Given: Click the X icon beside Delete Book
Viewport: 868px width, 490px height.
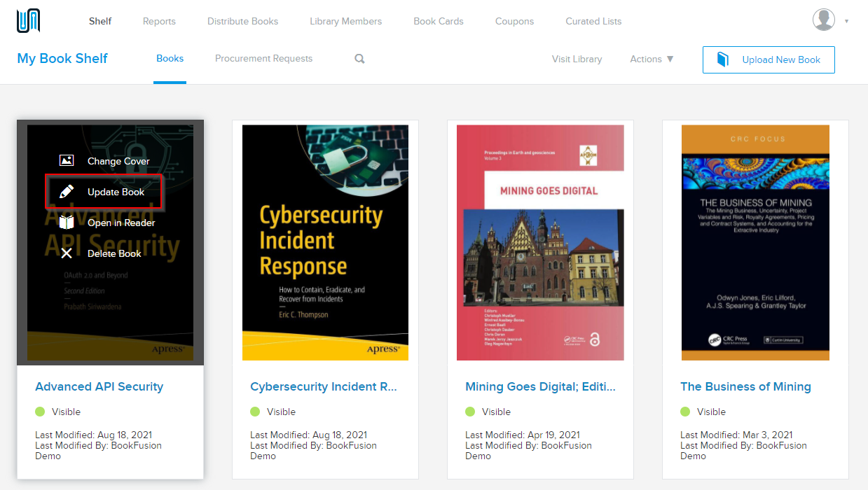Looking at the screenshot, I should tap(67, 253).
